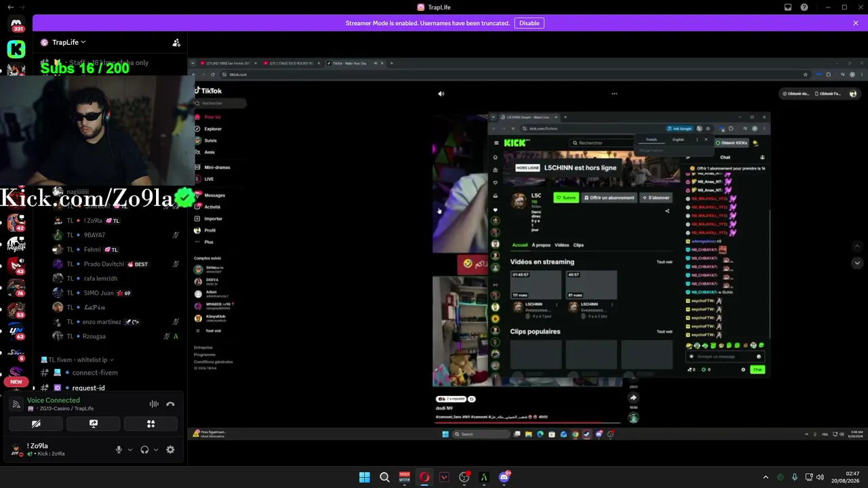Open server with 63 notification badge
Screen dimensions: 868x488
click(x=16, y=331)
